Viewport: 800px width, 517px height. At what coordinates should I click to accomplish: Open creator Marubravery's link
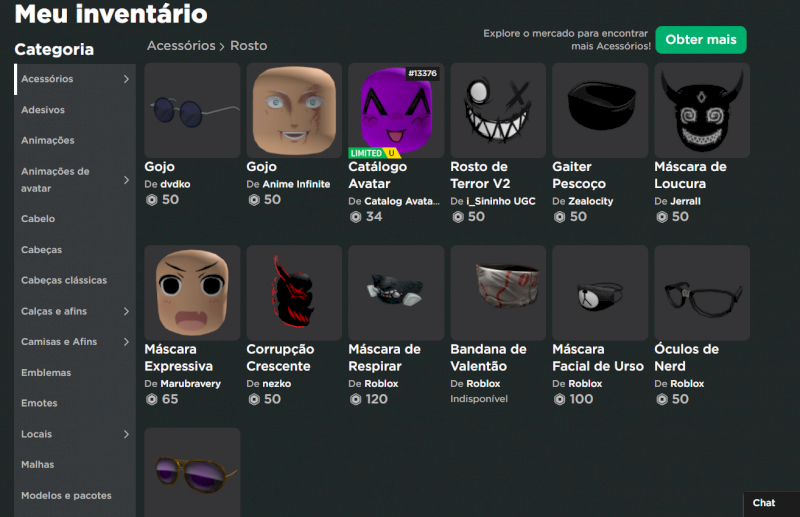tap(190, 383)
